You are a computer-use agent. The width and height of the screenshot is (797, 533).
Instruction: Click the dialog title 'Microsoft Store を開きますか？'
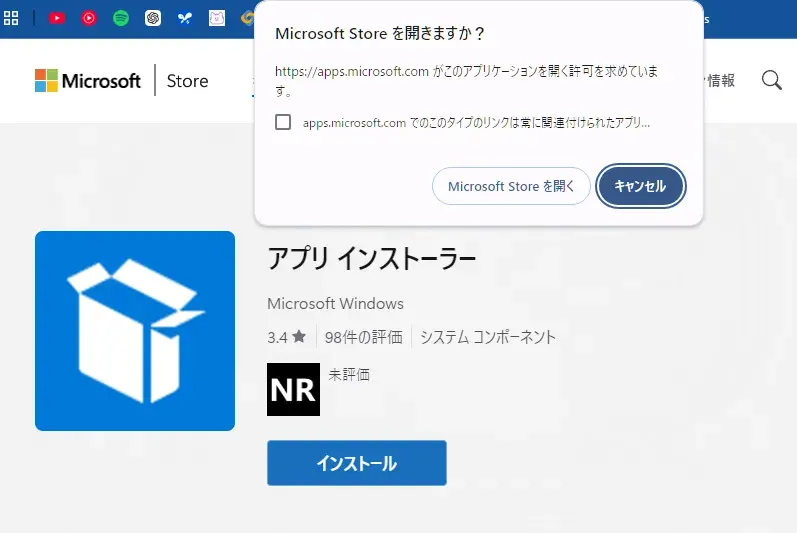tap(380, 34)
